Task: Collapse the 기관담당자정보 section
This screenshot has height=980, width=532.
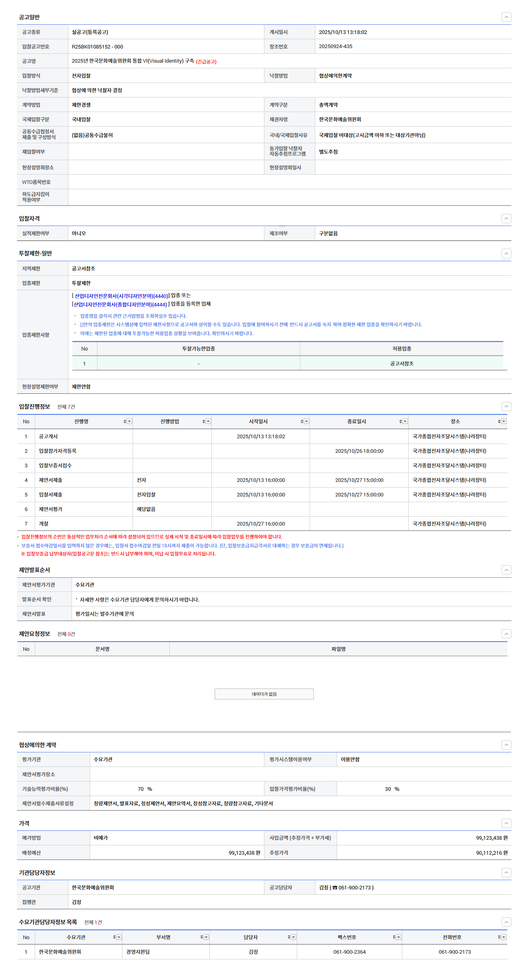Action: (506, 873)
